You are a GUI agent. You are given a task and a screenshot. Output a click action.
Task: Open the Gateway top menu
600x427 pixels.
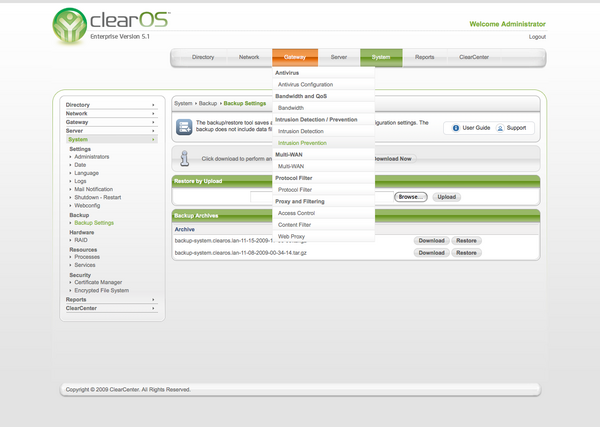point(295,57)
